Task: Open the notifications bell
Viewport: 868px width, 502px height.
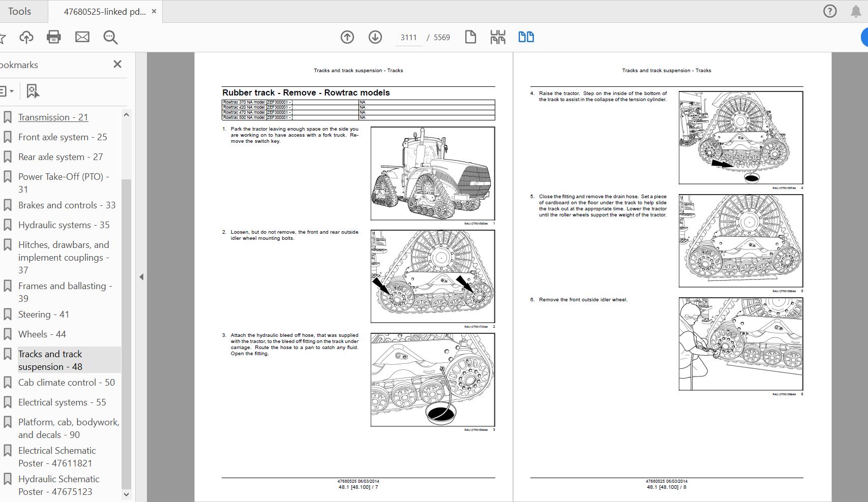Action: (x=856, y=11)
